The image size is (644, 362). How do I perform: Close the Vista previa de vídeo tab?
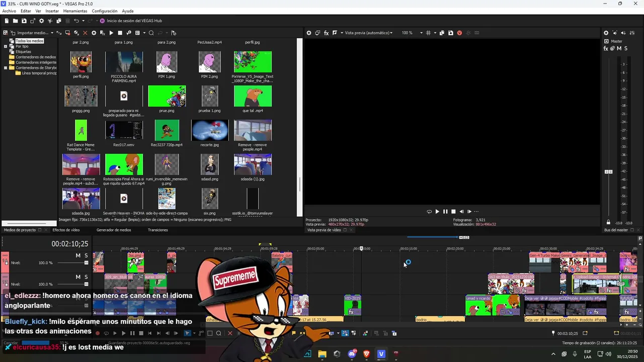[352, 230]
